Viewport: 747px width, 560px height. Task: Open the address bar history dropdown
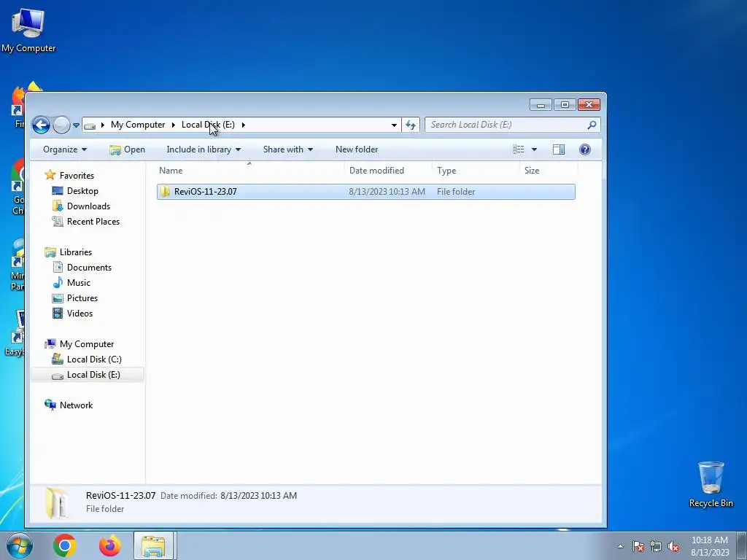[394, 125]
